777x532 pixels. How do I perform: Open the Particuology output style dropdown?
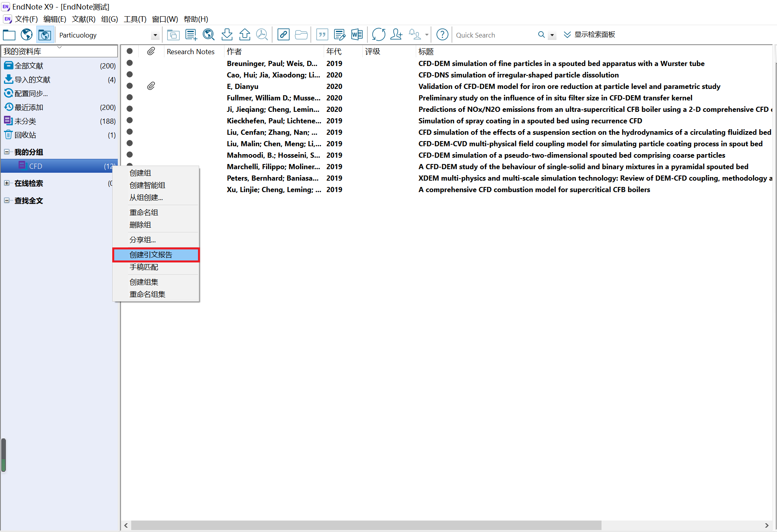(155, 35)
